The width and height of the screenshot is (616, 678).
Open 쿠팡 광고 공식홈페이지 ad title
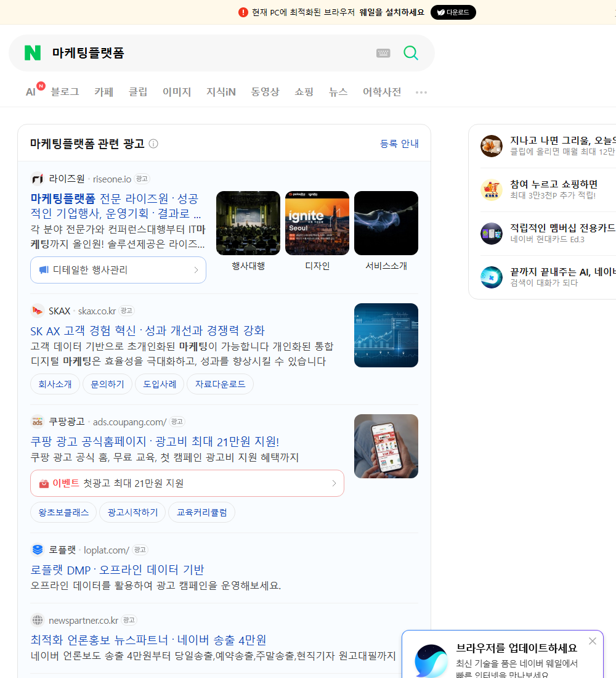point(155,441)
